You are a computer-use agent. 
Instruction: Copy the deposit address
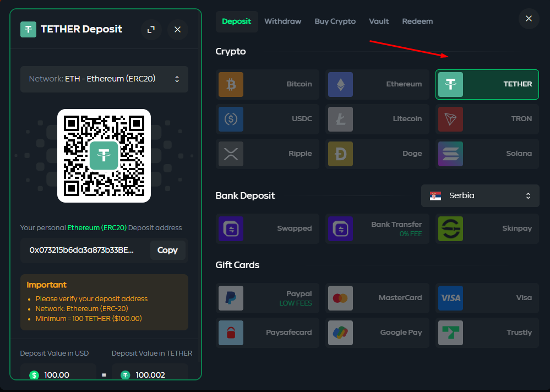168,250
